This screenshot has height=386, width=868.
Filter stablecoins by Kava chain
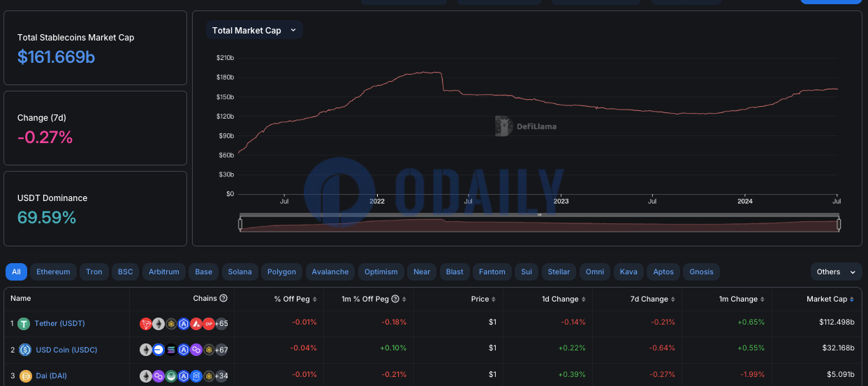(628, 272)
